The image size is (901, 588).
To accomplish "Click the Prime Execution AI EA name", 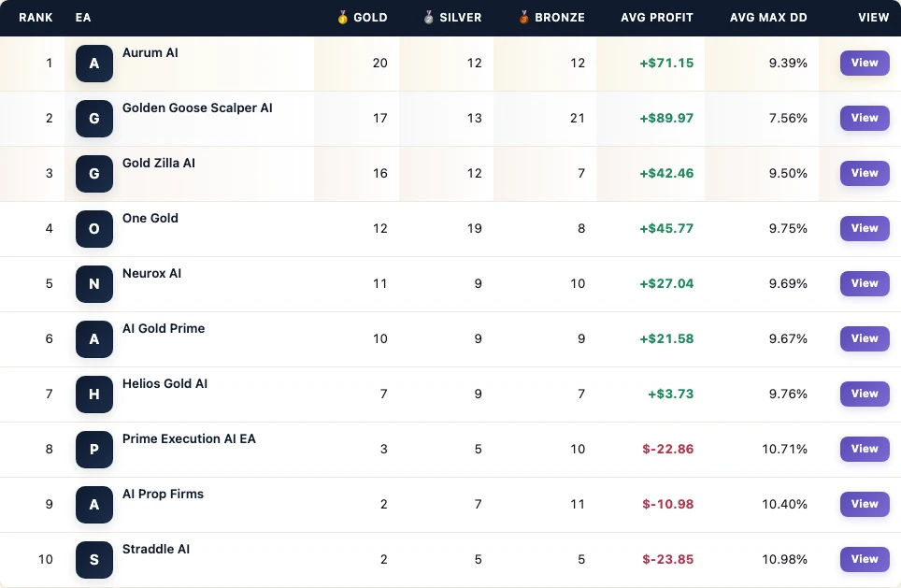I will pos(189,439).
